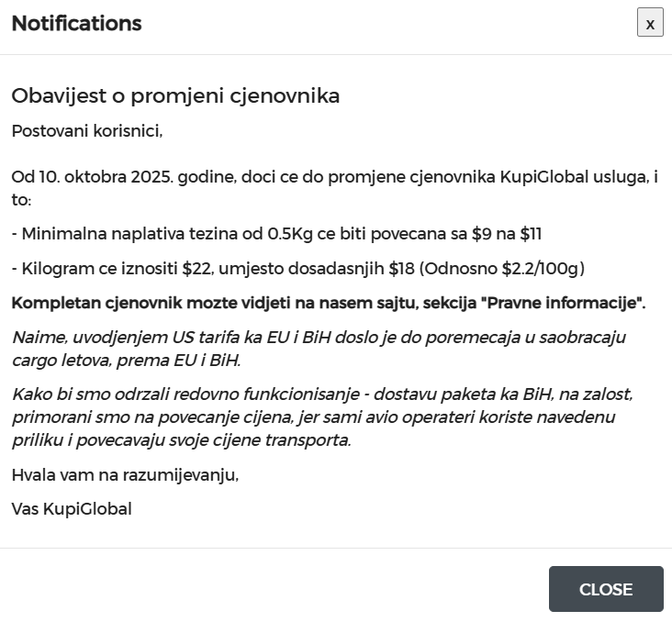The image size is (672, 622).
Task: Click the '0.5Kg' weight text
Action: tap(290, 234)
